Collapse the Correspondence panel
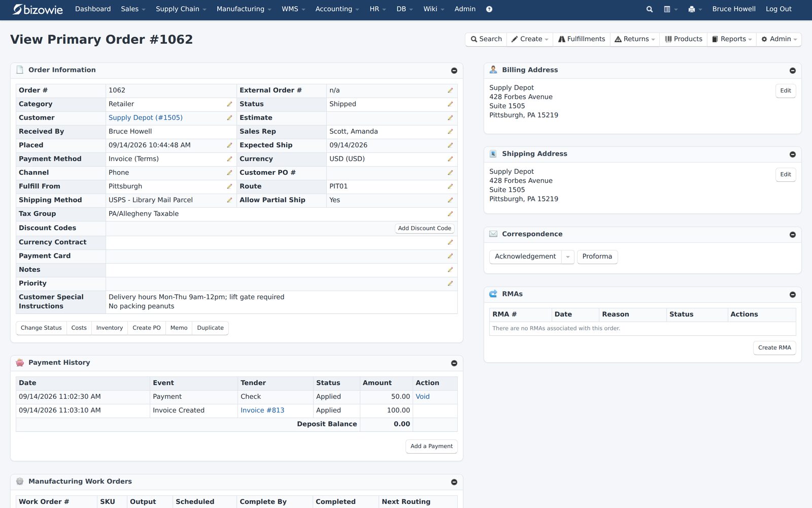Screen dimensions: 812x508 click(793, 235)
